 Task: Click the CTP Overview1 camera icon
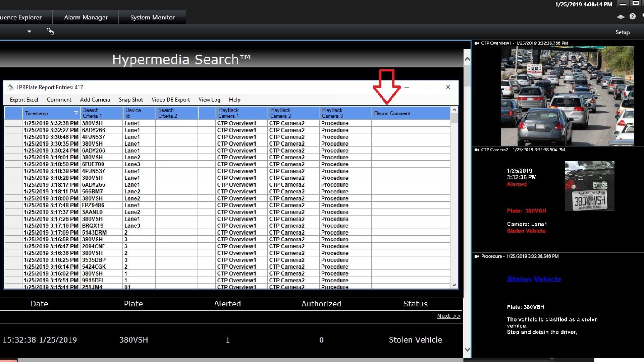[x=477, y=43]
